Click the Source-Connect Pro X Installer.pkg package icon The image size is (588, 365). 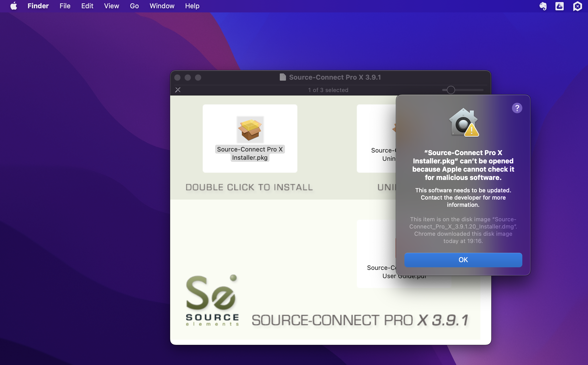pyautogui.click(x=250, y=130)
